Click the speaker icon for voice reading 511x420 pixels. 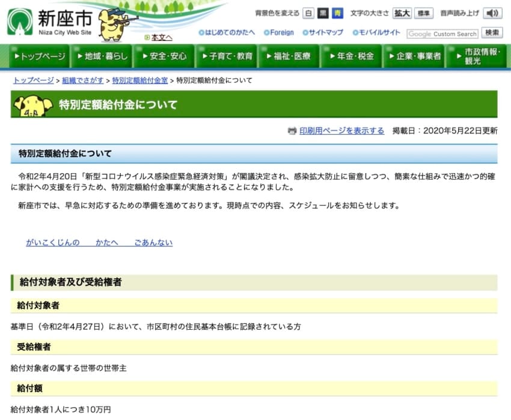[x=492, y=13]
